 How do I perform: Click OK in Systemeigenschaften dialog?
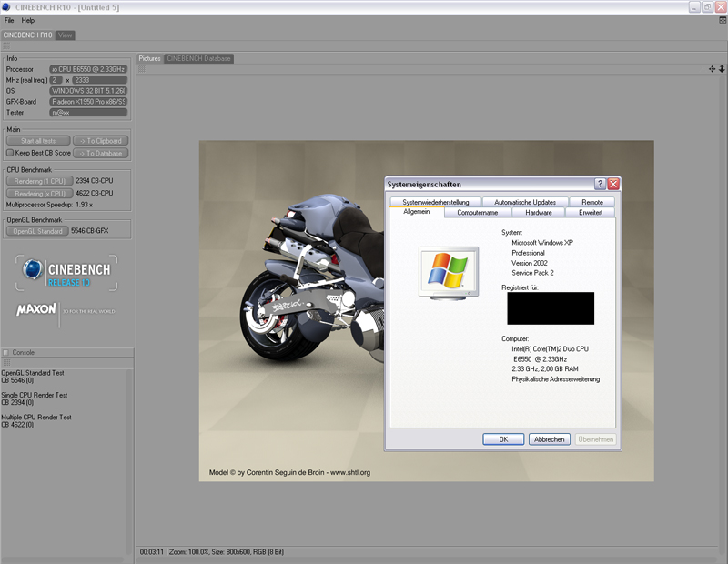point(503,439)
